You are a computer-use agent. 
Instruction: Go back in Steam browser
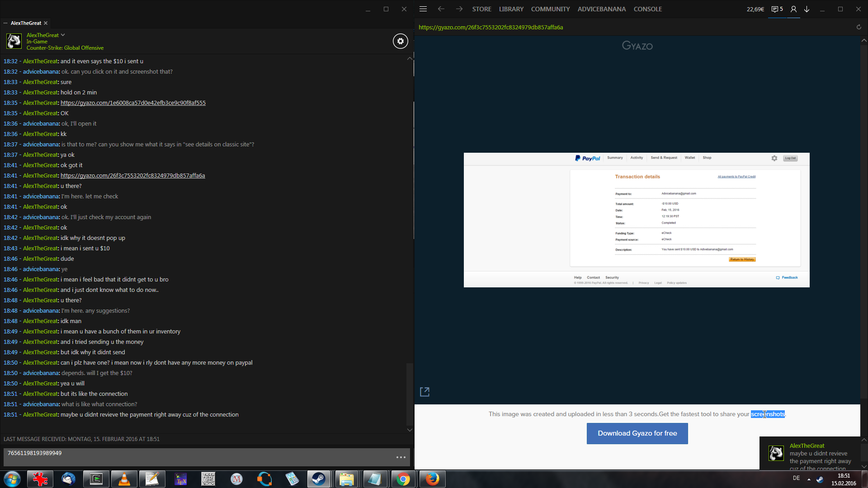[441, 9]
